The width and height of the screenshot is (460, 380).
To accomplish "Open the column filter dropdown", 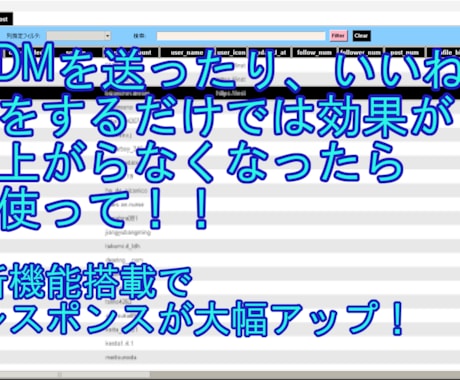I will point(79,36).
